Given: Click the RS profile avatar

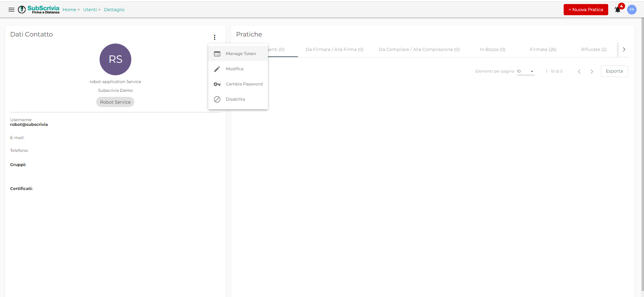Looking at the screenshot, I should pyautogui.click(x=115, y=59).
